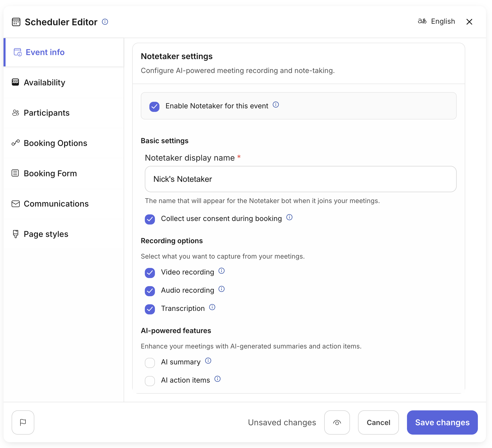Click the AI action items info icon
Screen dimensions: 492x448
(217, 379)
